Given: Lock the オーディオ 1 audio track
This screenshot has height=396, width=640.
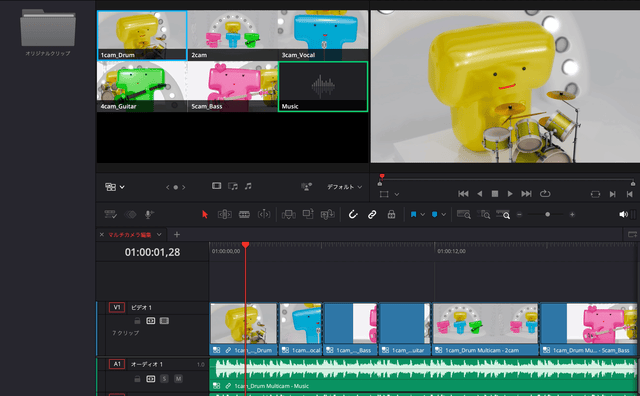Looking at the screenshot, I should 137,379.
